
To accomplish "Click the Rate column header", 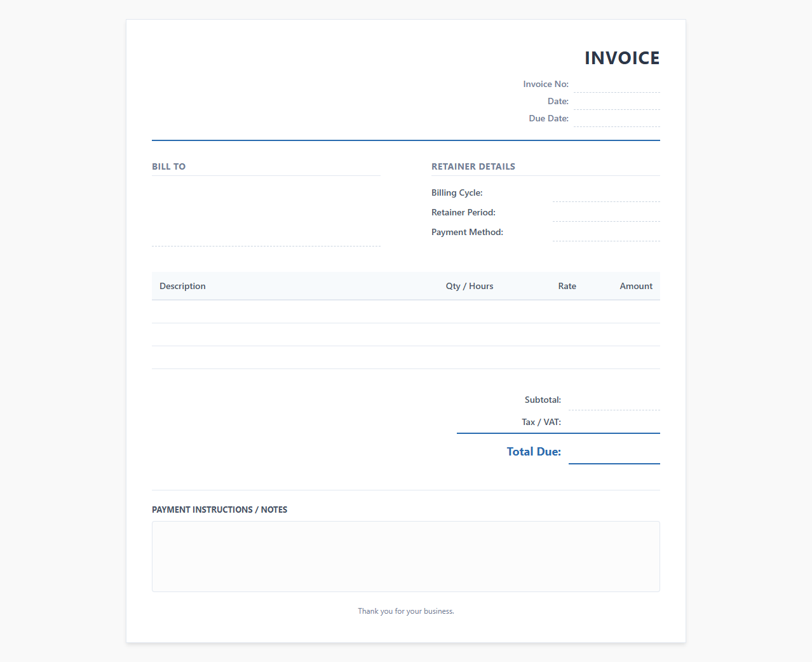I will [x=567, y=287].
